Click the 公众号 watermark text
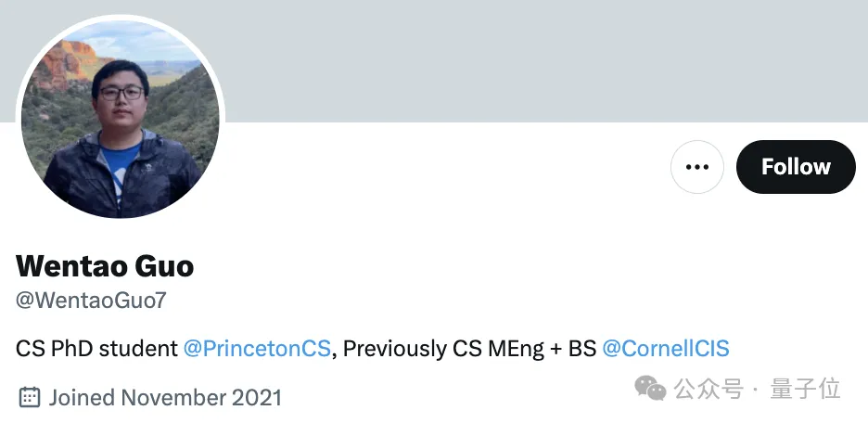The height and width of the screenshot is (423, 868). pos(708,389)
